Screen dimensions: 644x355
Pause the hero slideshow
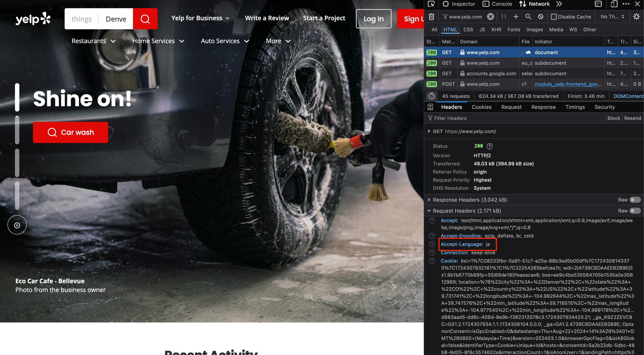tap(17, 225)
